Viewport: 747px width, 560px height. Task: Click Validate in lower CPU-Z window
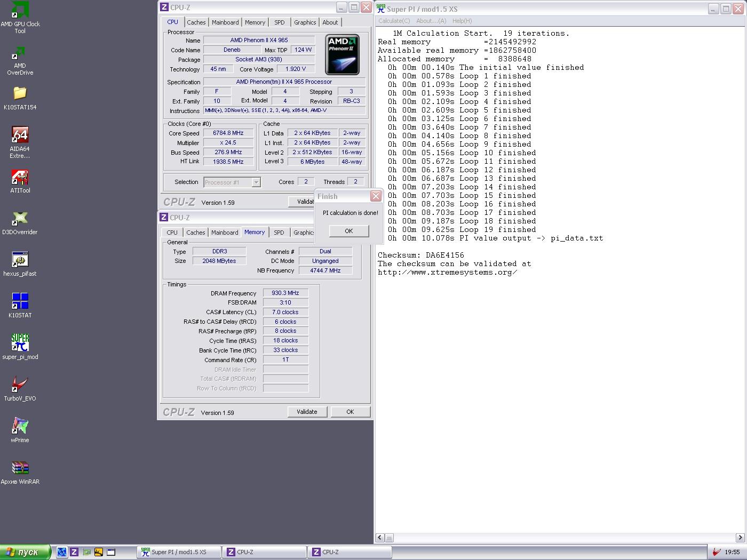click(307, 412)
